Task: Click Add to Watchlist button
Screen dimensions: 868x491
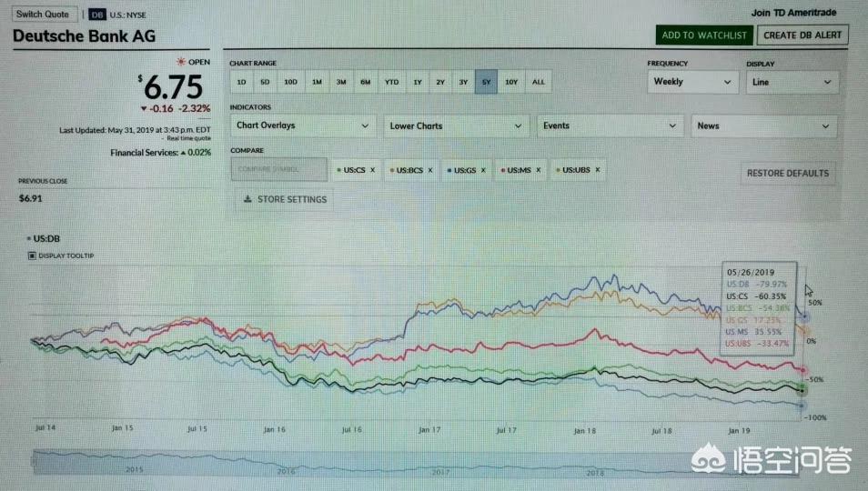Action: coord(704,35)
